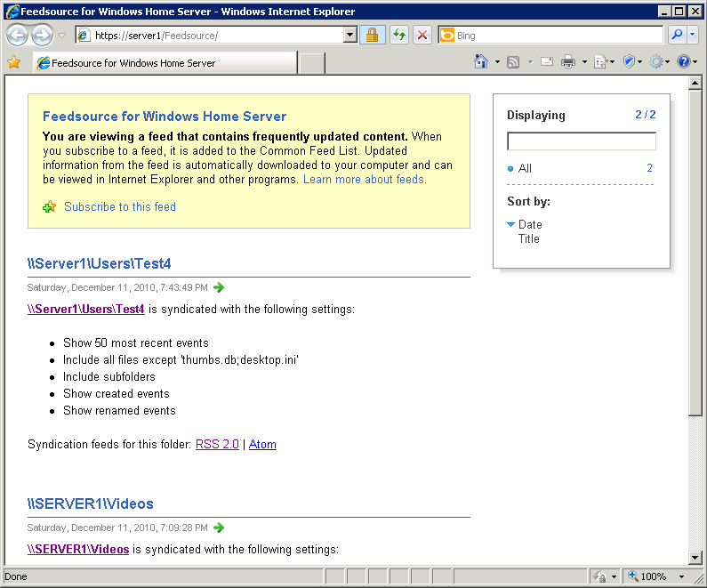Click the RSS feeds icon in toolbar
The width and height of the screenshot is (707, 588).
tap(513, 61)
